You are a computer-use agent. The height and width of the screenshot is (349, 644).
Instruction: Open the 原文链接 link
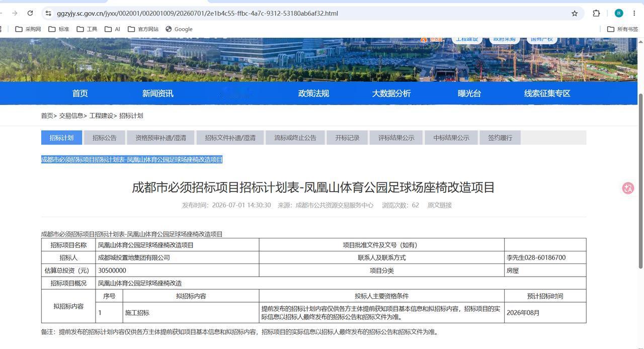pyautogui.click(x=440, y=205)
